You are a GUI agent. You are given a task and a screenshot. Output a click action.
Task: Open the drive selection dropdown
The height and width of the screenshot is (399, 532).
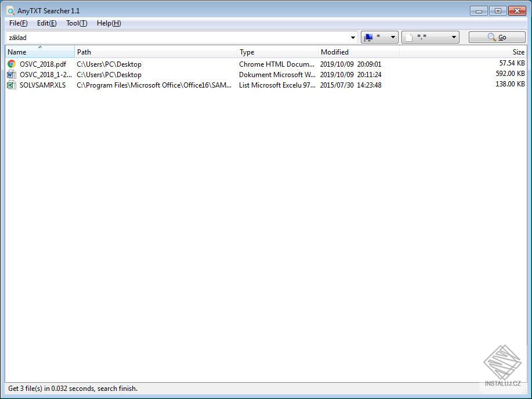(x=379, y=37)
